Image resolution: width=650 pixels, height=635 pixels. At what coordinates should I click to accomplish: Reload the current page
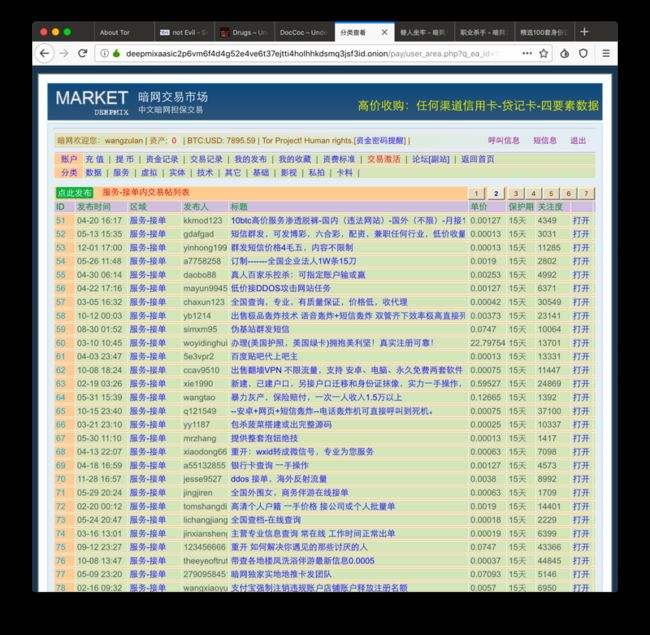[x=82, y=53]
